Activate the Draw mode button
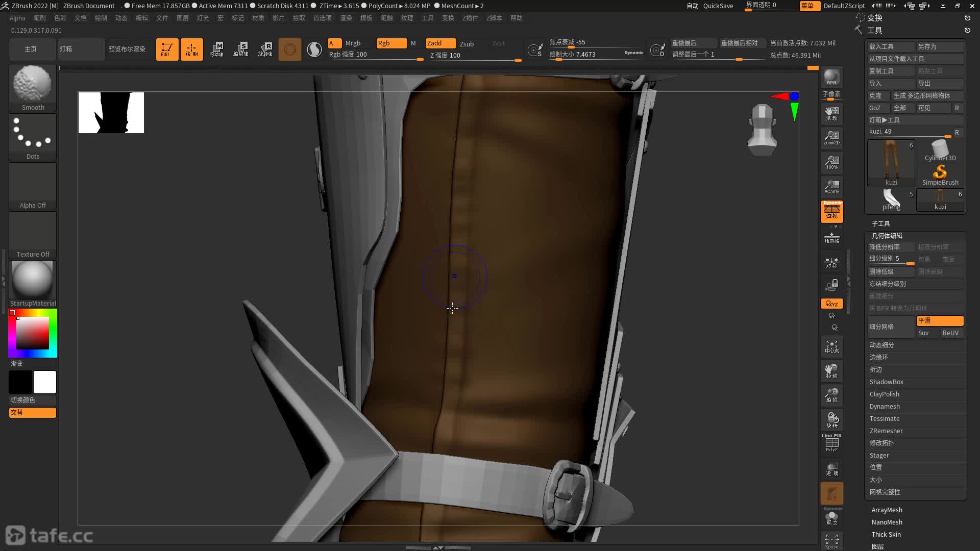This screenshot has width=980, height=551. click(191, 49)
